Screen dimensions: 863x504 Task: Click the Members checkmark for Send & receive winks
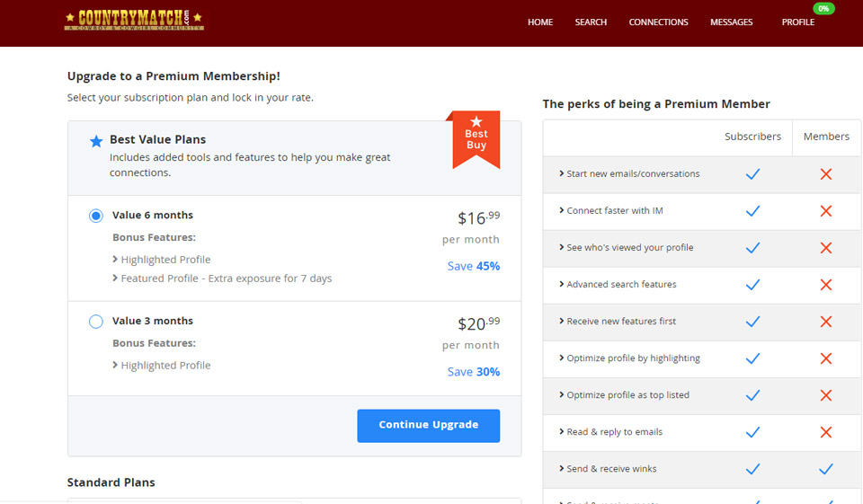826,469
